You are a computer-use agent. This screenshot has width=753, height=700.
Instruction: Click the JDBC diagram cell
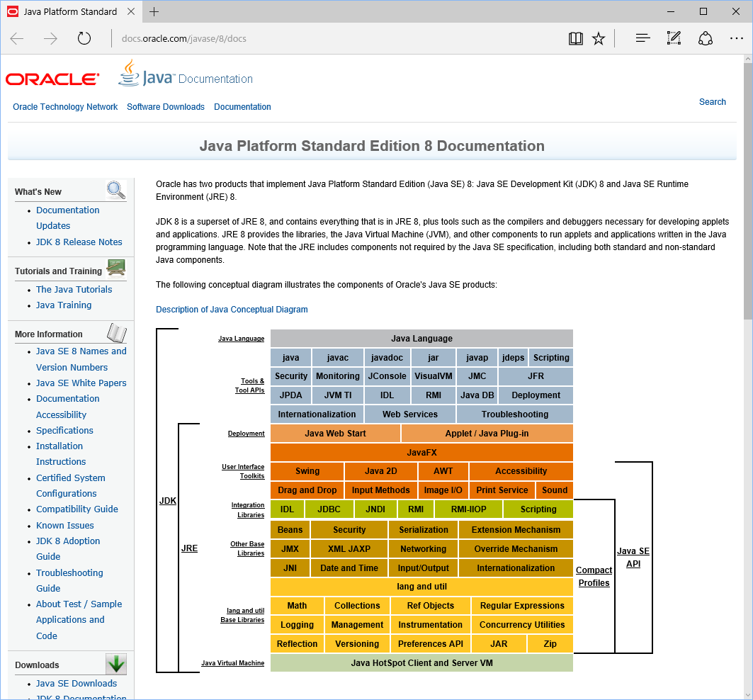(x=329, y=509)
